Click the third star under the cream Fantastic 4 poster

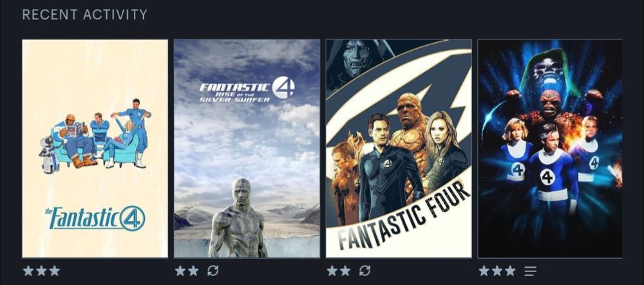click(x=55, y=271)
